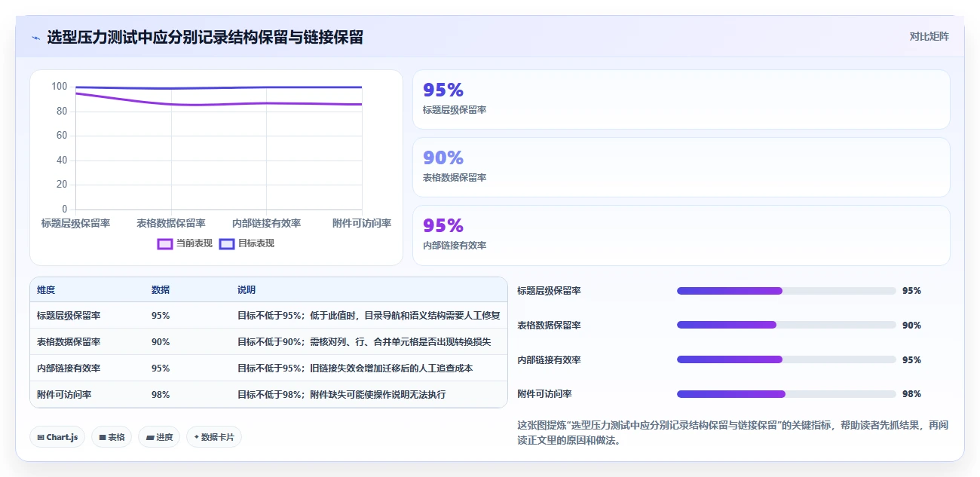
Task: Click the 对比矩阵 label in the header
Action: point(929,36)
